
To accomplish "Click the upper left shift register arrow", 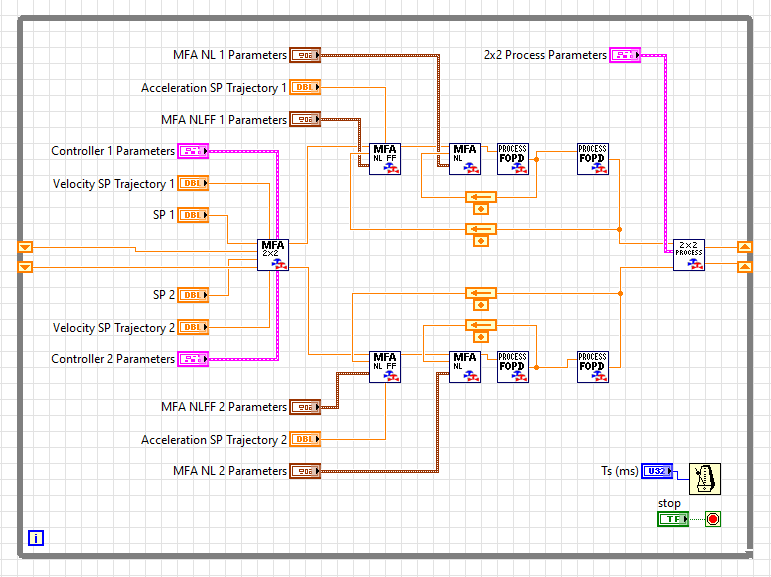I will (x=26, y=247).
